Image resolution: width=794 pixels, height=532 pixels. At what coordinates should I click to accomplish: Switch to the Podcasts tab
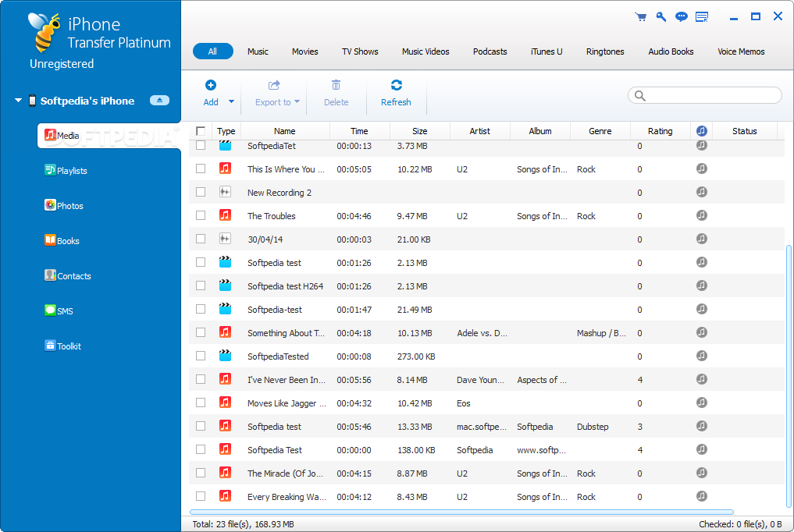(x=490, y=51)
